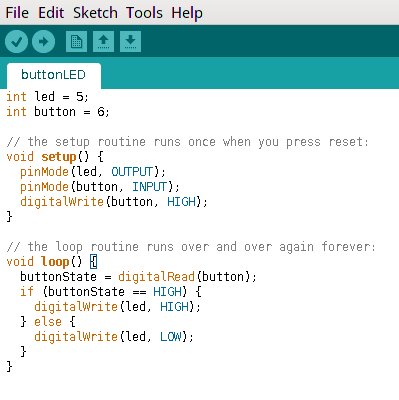
Task: Click the setup routine comment line
Action: (187, 142)
